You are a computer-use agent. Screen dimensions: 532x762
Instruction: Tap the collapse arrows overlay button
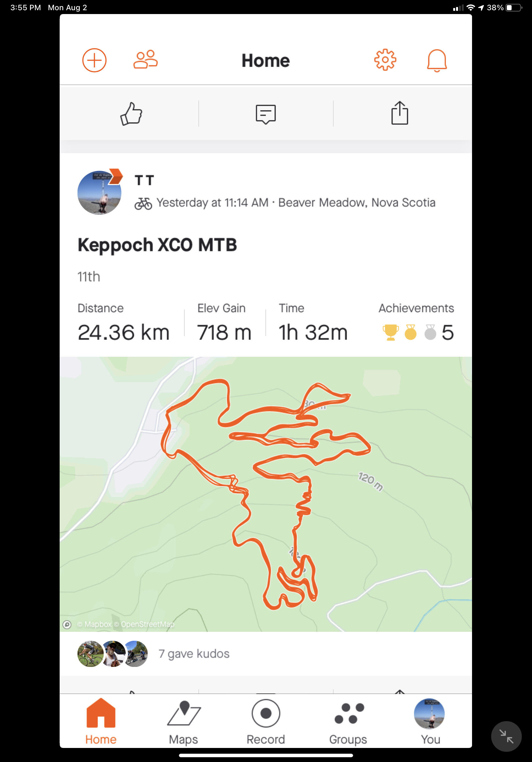506,736
